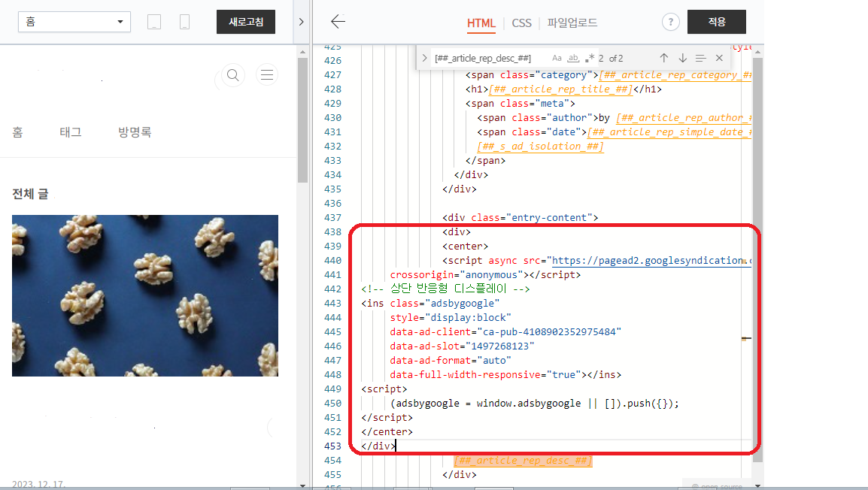Click the ca-pub-4108902352975484 client value
The height and width of the screenshot is (490, 868).
coord(549,332)
